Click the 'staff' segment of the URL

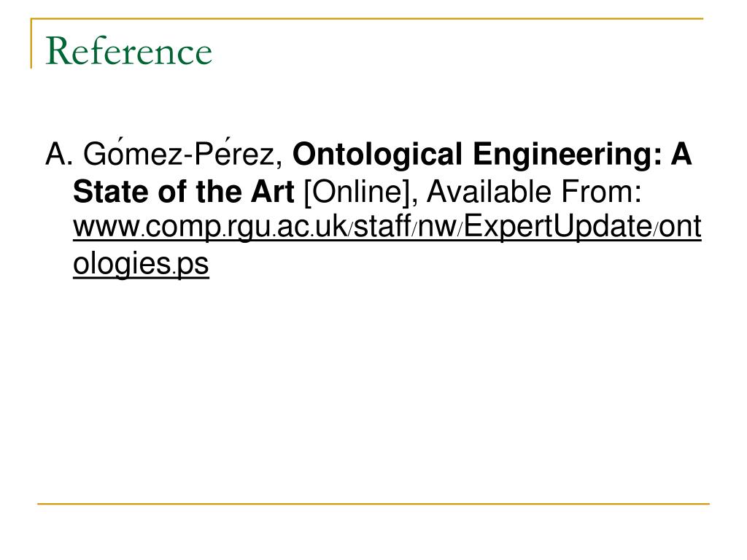click(382, 226)
